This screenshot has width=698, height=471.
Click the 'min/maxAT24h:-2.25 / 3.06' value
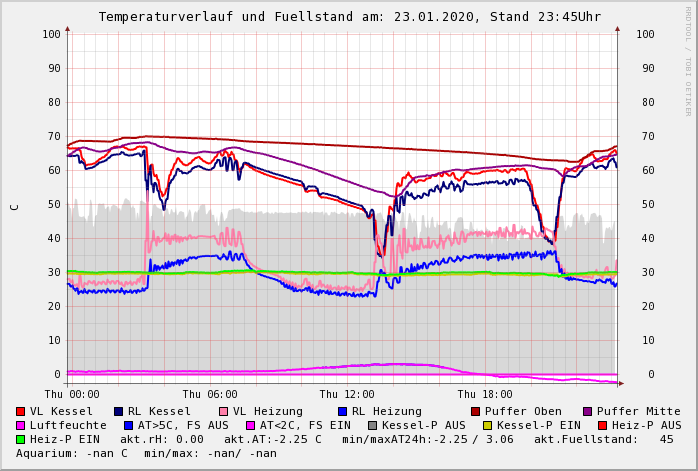coord(428,439)
